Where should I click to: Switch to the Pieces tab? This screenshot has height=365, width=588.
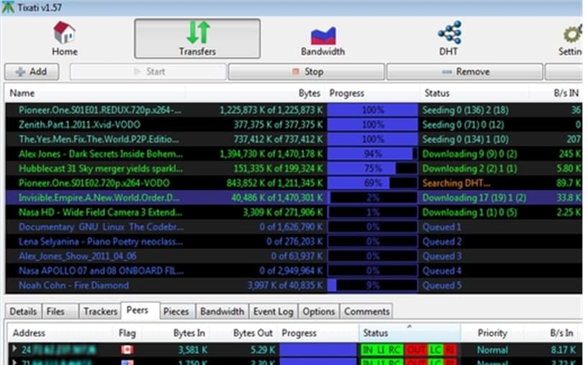point(176,311)
